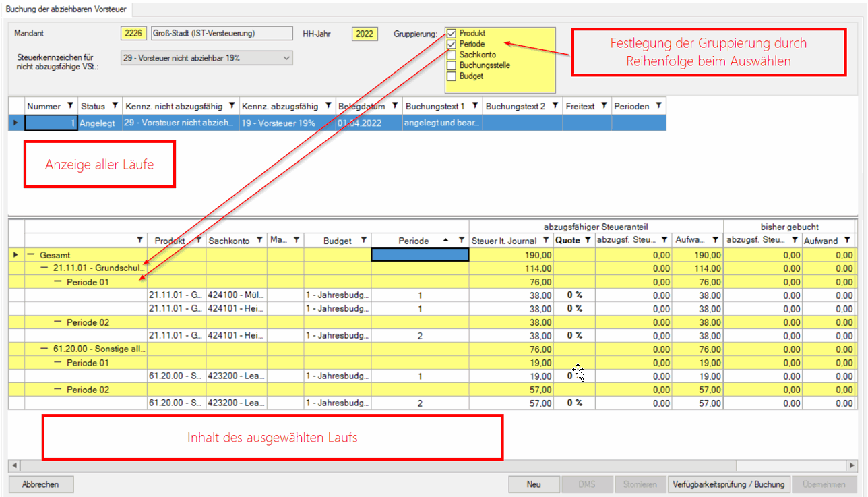The width and height of the screenshot is (868, 497).
Task: Uncheck the Produkt grouping checkbox
Action: tap(452, 34)
